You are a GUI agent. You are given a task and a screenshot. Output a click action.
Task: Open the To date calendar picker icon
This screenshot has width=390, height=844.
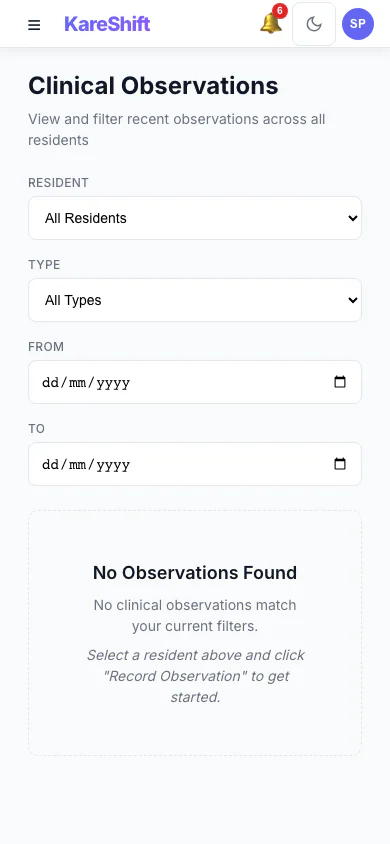pos(340,463)
